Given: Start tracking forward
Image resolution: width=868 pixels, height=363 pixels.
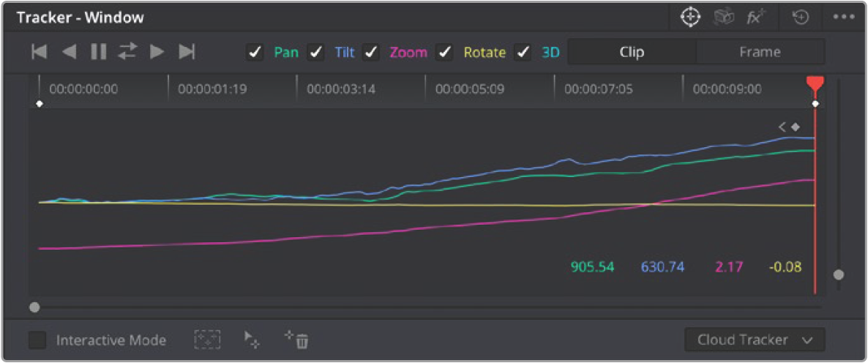Looking at the screenshot, I should 157,52.
